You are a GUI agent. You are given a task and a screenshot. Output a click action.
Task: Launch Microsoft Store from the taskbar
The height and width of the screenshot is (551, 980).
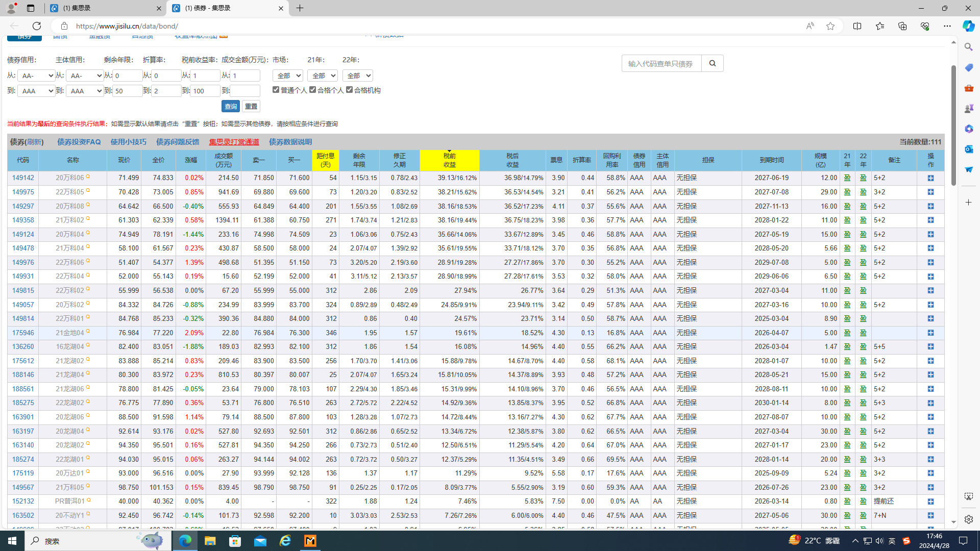tap(235, 541)
